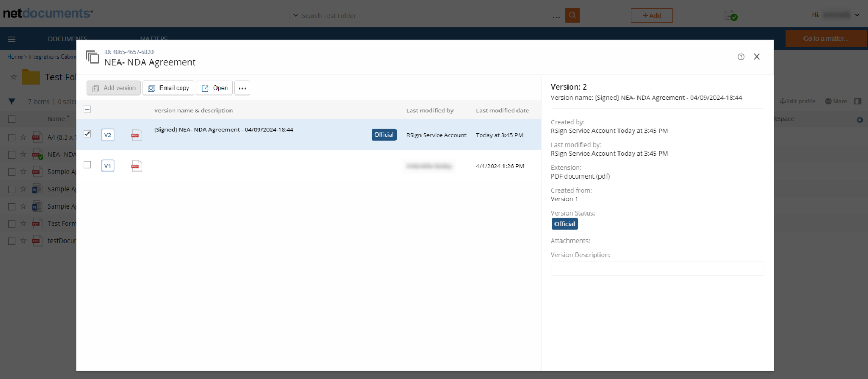This screenshot has width=868, height=379.
Task: Click the V1 version badge
Action: [x=108, y=166]
